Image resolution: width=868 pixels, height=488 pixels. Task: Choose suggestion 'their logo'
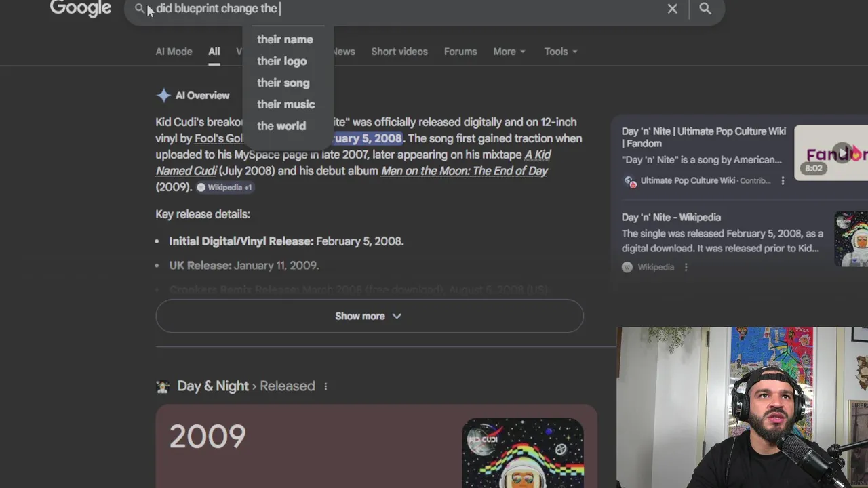[281, 61]
